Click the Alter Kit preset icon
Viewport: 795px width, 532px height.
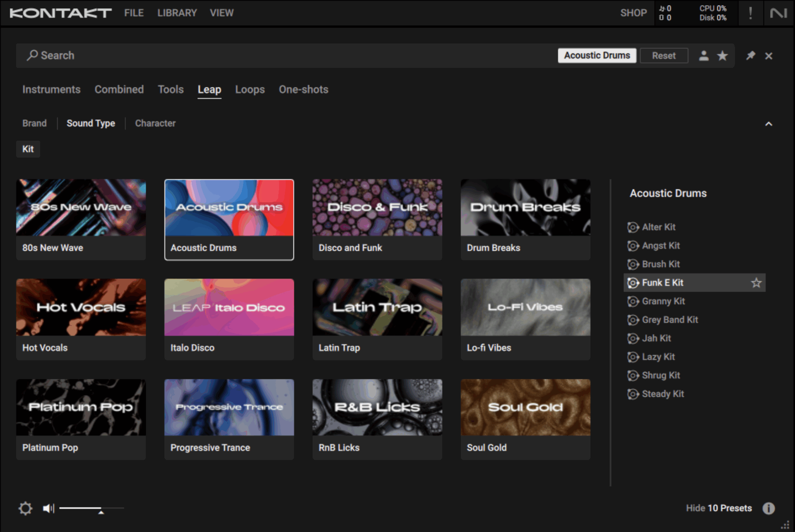(x=633, y=227)
